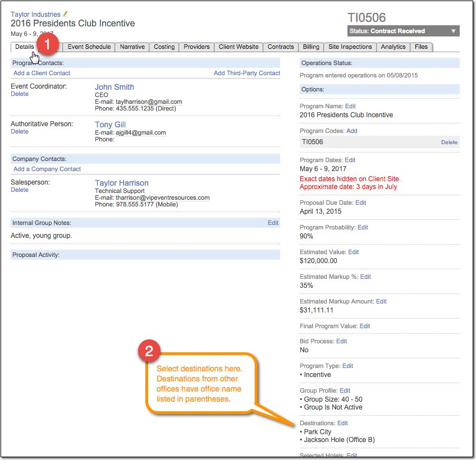
Task: Click the pencil edit icon beside Taylor Industries
Action: pyautogui.click(x=65, y=14)
